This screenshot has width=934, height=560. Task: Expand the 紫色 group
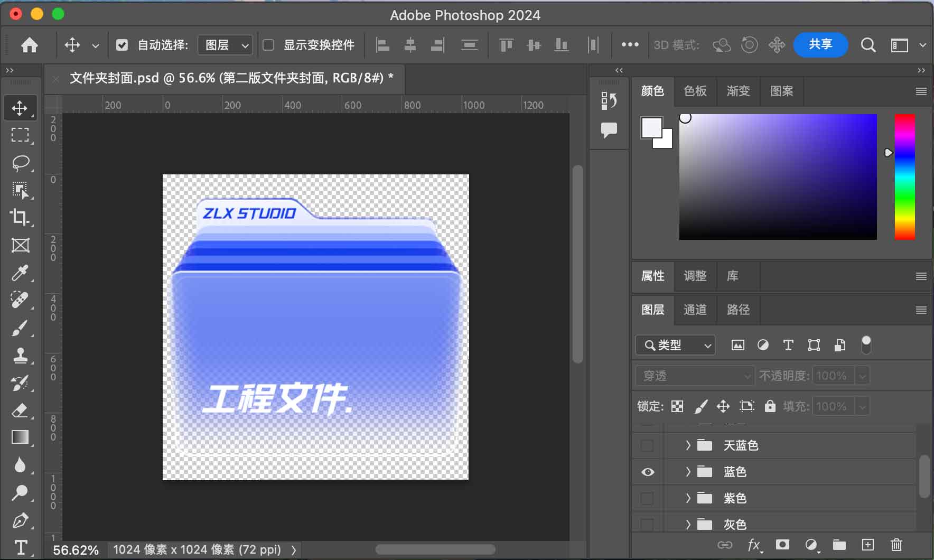coord(688,498)
